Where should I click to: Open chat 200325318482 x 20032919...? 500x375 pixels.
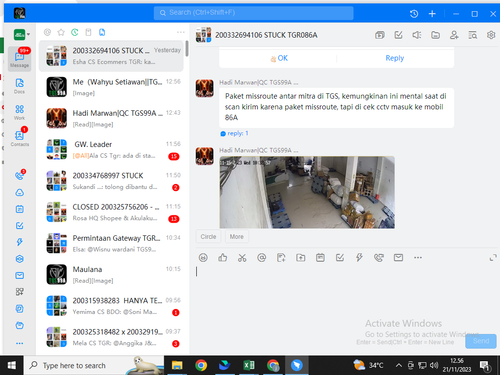pyautogui.click(x=111, y=337)
